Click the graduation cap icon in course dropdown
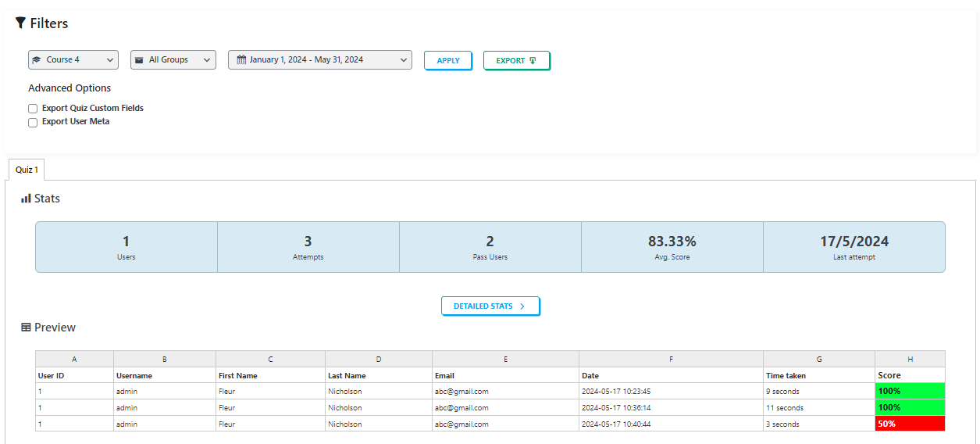The width and height of the screenshot is (980, 444). pos(37,60)
